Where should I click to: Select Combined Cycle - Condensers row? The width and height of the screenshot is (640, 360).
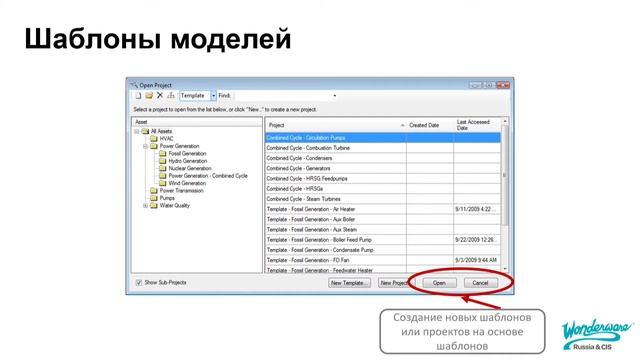click(383, 158)
